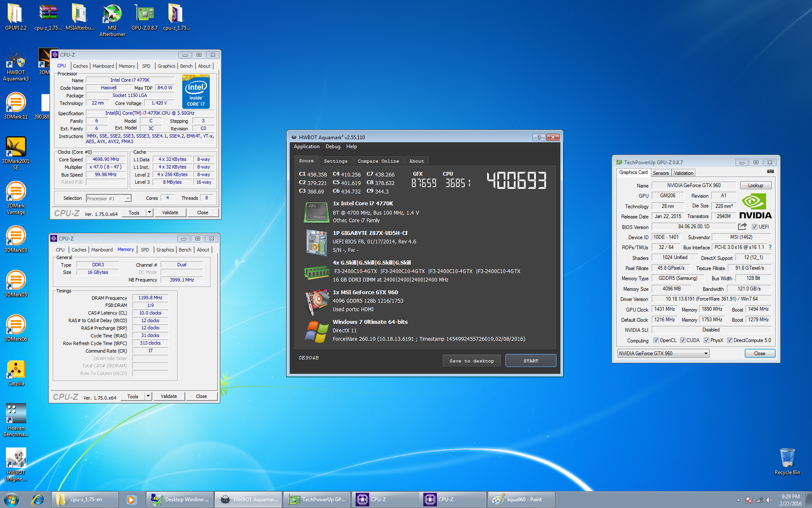This screenshot has width=812, height=508.
Task: Open the Help menu in Aquamark
Action: [351, 146]
